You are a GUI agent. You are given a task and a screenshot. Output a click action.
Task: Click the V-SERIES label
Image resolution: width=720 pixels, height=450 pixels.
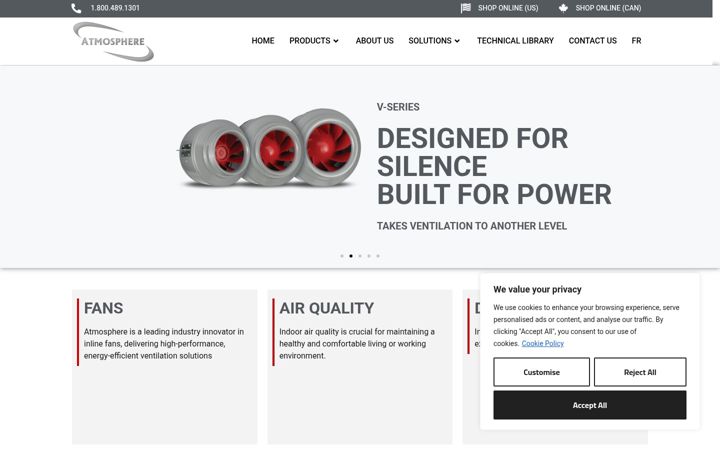(x=398, y=107)
